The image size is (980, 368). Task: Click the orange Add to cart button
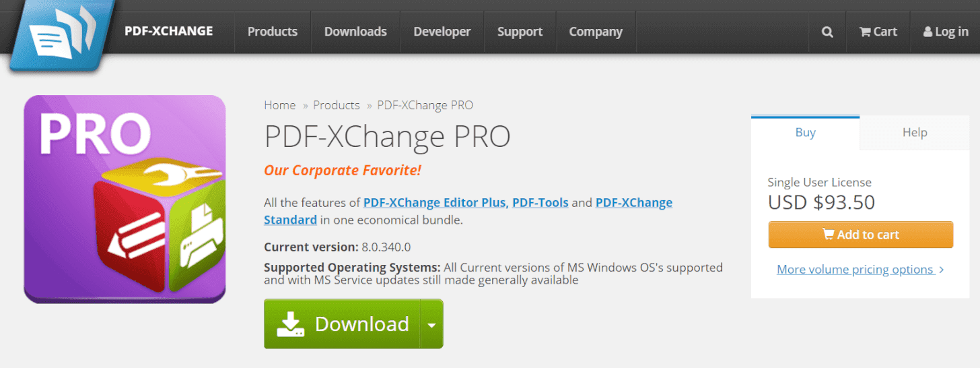coord(861,235)
